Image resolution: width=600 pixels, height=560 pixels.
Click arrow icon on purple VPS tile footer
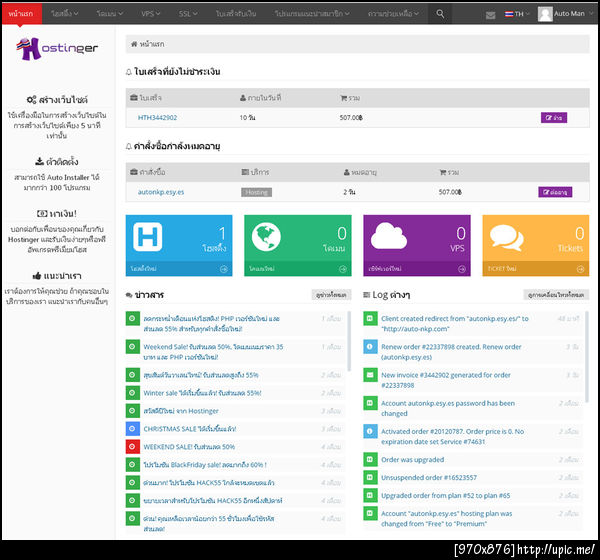pos(462,269)
